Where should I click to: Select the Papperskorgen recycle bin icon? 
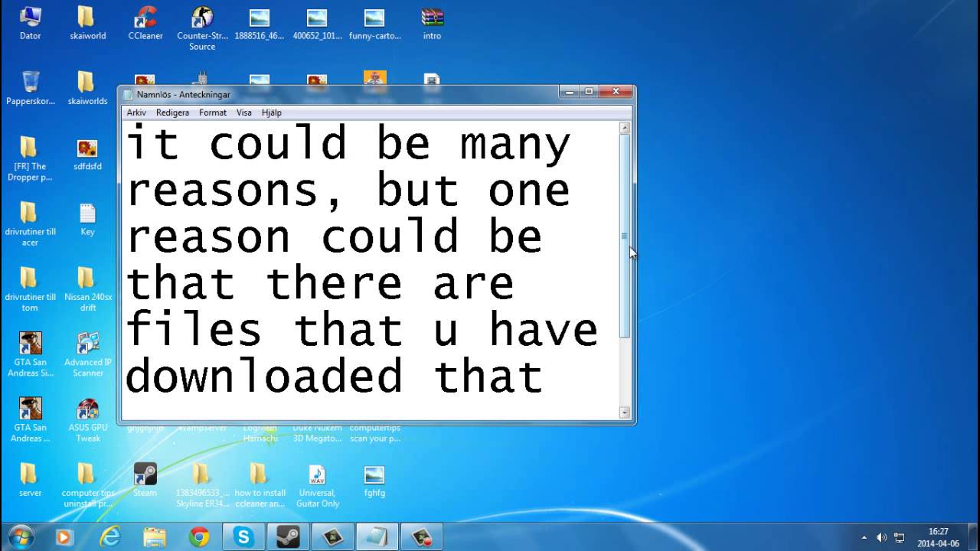click(31, 88)
